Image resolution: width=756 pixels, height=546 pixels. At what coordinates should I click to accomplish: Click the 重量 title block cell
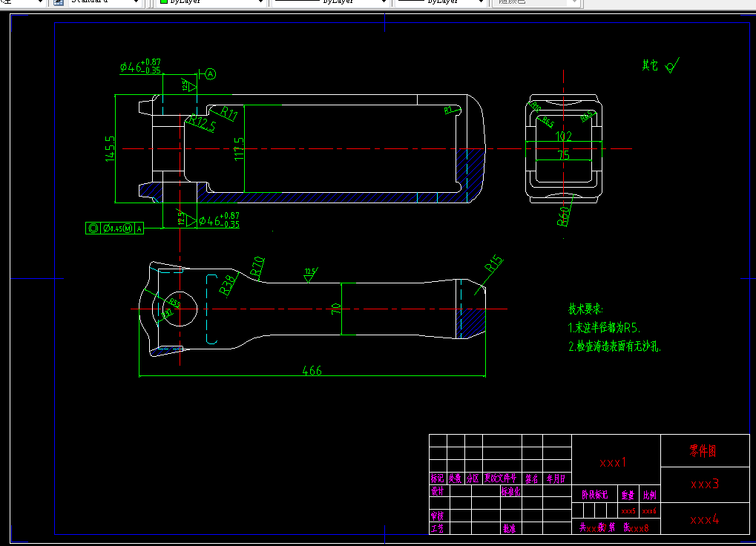[628, 495]
